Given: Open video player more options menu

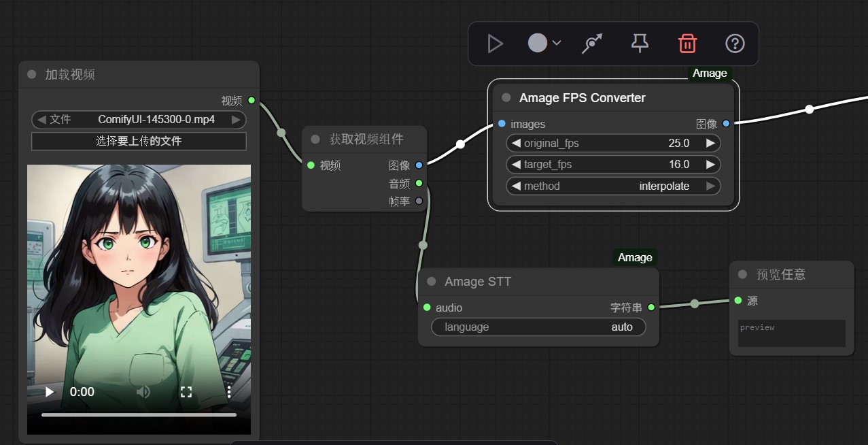Looking at the screenshot, I should [229, 392].
